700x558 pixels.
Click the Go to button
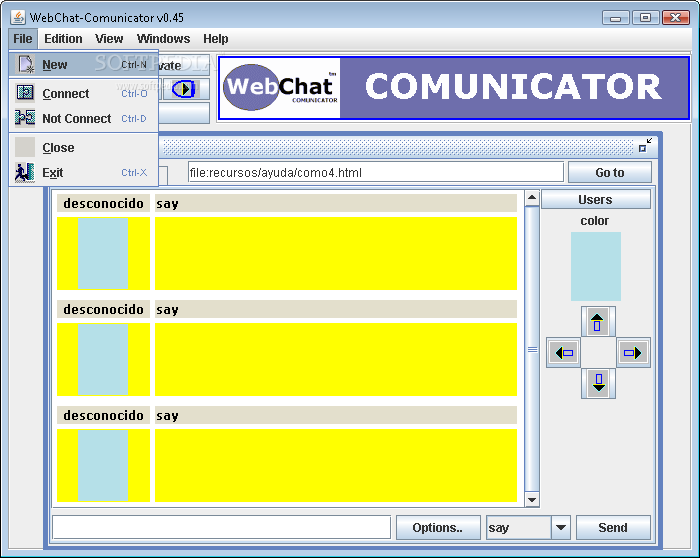click(x=609, y=172)
